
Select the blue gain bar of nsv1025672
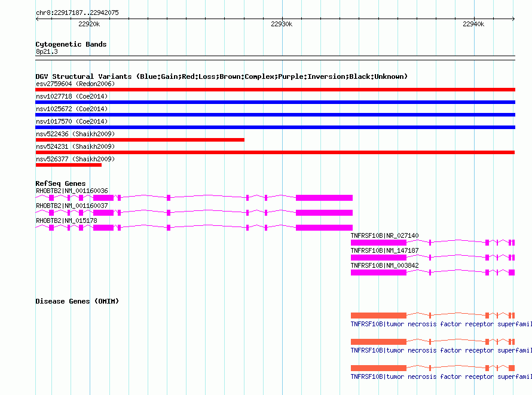pyautogui.click(x=275, y=115)
